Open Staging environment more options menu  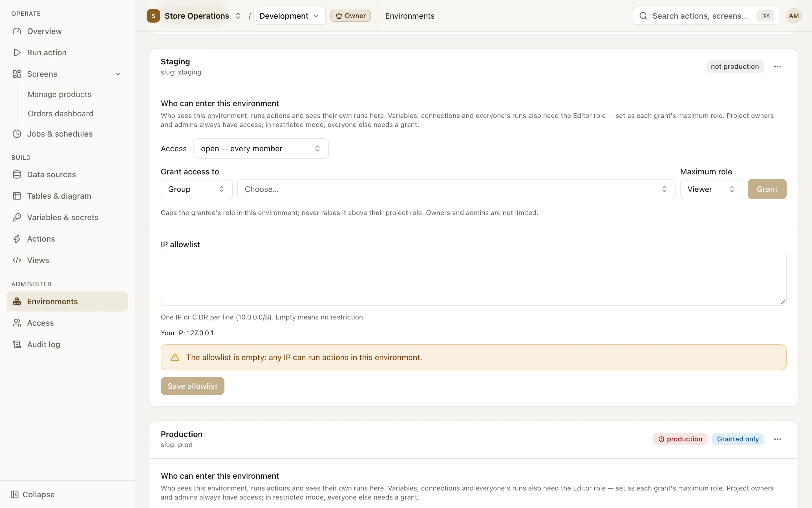[777, 67]
